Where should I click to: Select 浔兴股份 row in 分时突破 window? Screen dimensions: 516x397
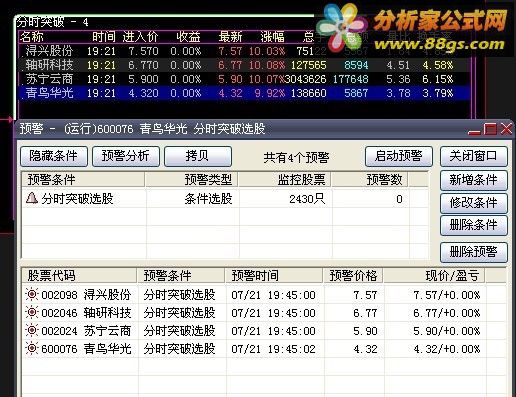[x=244, y=51]
